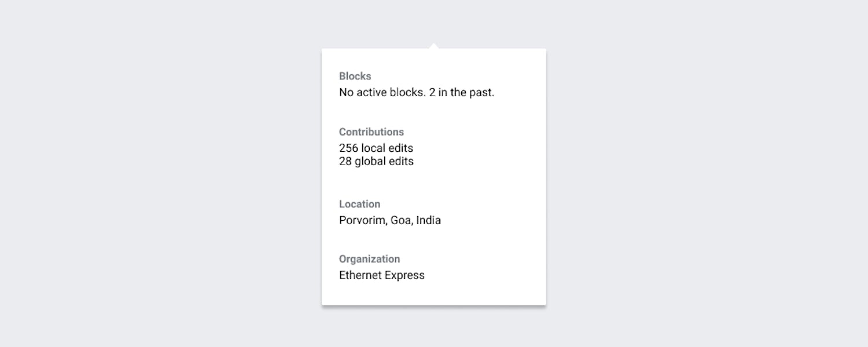Click the Organization section heading
Screen dimensions: 868x347
[369, 260]
